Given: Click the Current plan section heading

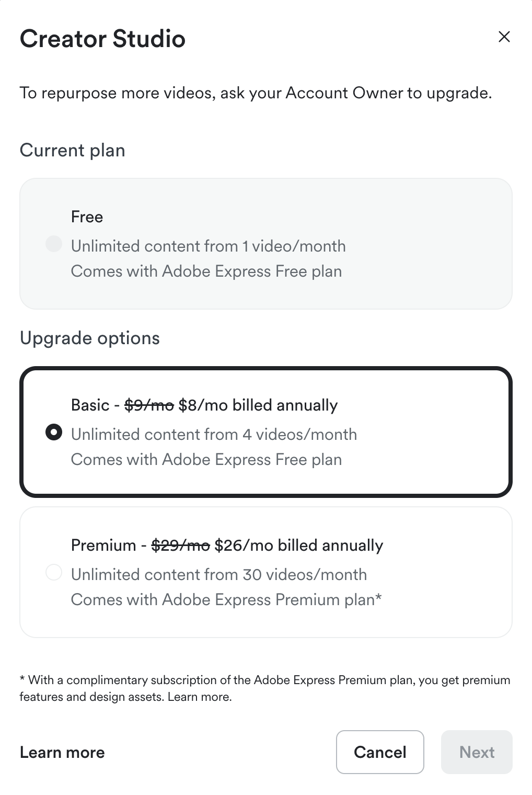Looking at the screenshot, I should click(72, 151).
